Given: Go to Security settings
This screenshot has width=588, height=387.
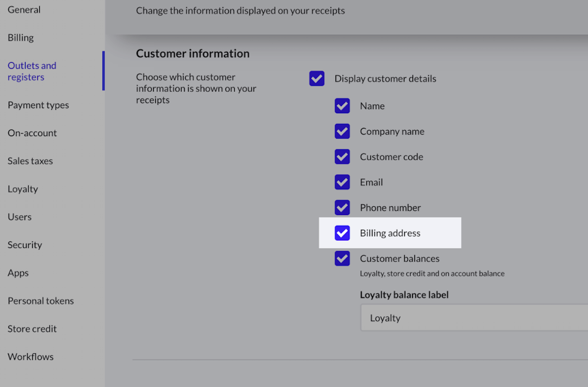Looking at the screenshot, I should click(24, 245).
